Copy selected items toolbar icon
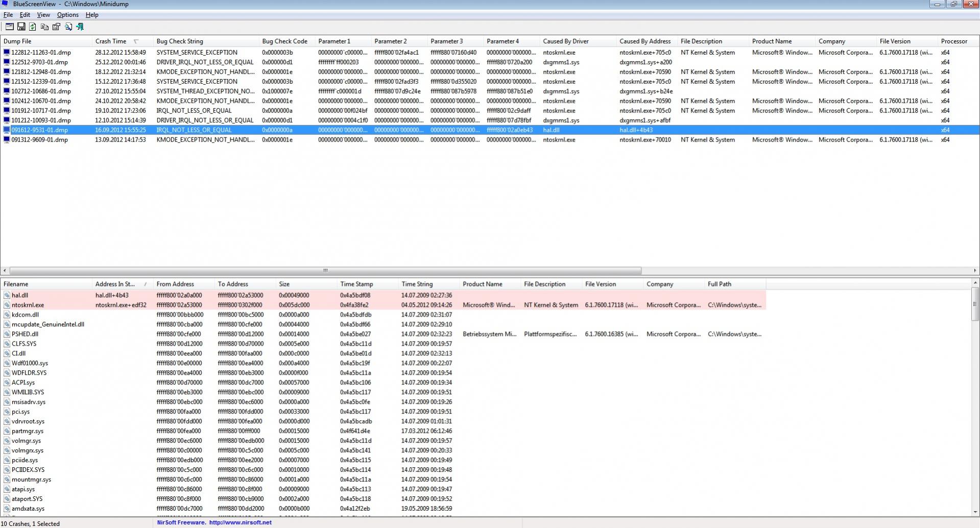980x528 pixels. [44, 27]
